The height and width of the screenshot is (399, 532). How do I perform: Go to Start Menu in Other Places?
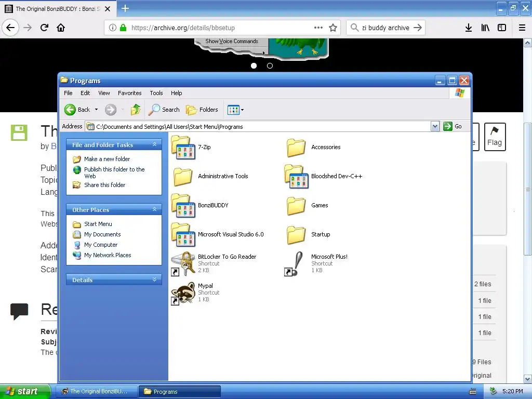pyautogui.click(x=98, y=224)
